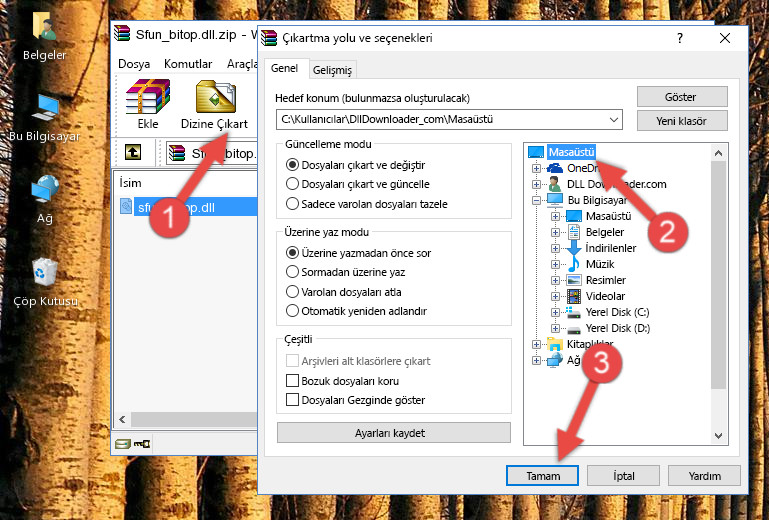Select Masaüstü root item in folder tree
This screenshot has height=520, width=769.
pyautogui.click(x=571, y=152)
